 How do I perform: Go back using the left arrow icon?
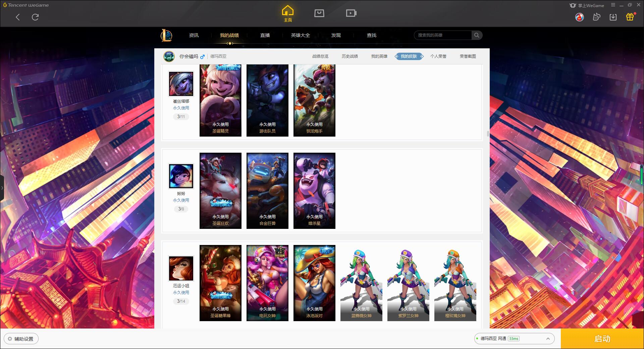(18, 17)
